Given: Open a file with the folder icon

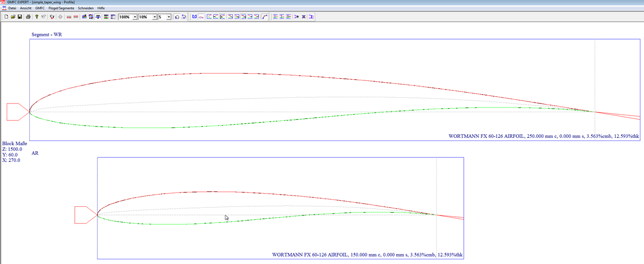Looking at the screenshot, I should coord(13,17).
